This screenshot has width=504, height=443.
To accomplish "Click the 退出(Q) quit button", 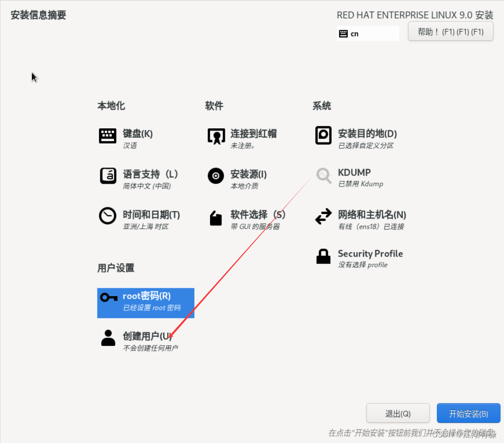I will pos(398,413).
